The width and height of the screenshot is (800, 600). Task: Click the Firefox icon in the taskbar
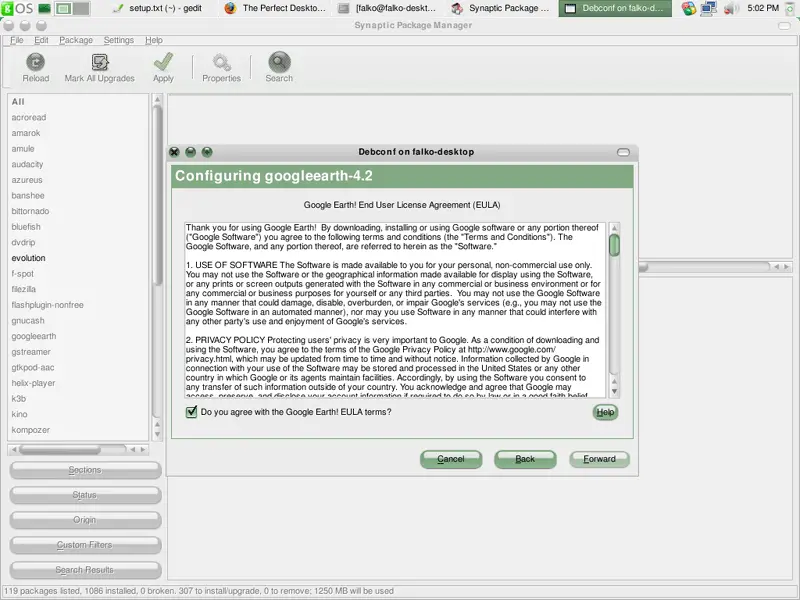coord(230,8)
